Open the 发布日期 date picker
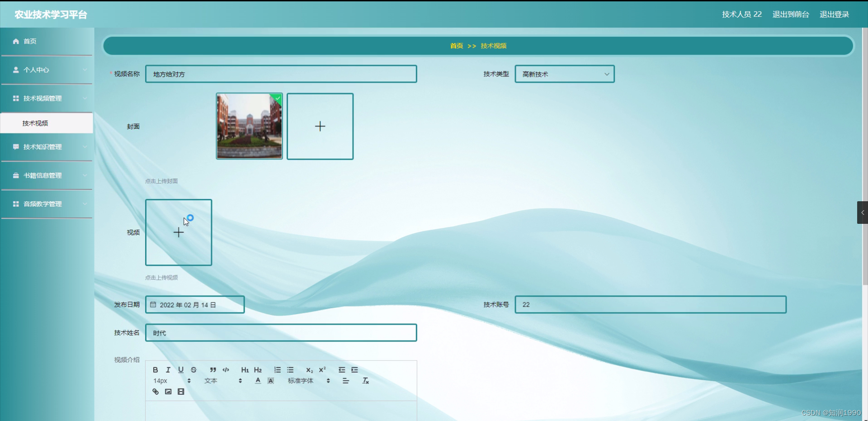 pyautogui.click(x=194, y=304)
